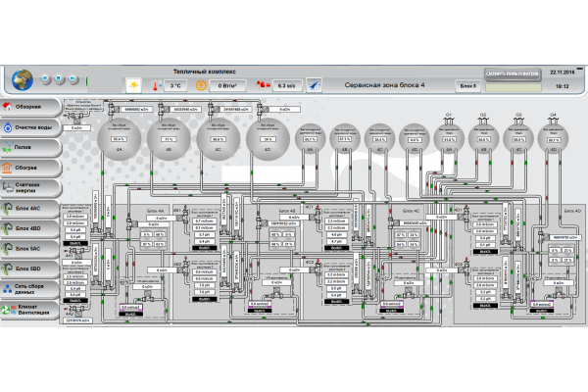Click the Сменить пользователя button
This screenshot has height=392, width=588.
tap(513, 73)
